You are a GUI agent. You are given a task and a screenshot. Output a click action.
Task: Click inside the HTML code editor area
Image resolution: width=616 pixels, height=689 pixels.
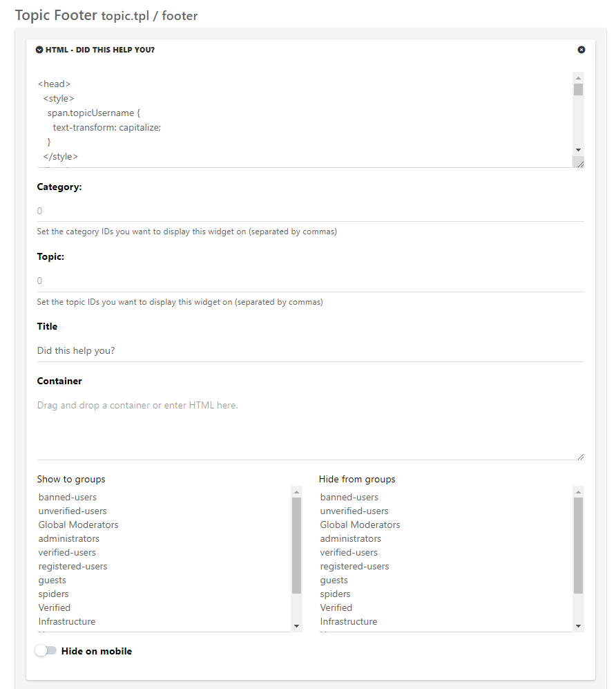tap(276, 117)
